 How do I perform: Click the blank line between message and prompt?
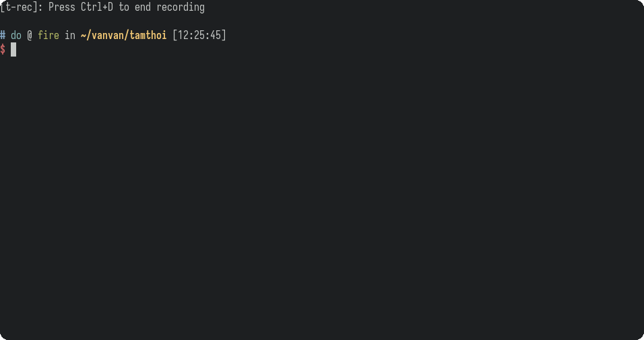click(322, 22)
